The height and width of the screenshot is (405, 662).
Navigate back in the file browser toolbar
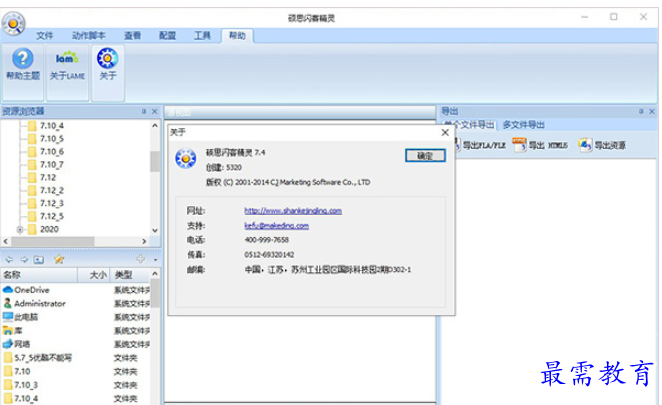pos(9,259)
